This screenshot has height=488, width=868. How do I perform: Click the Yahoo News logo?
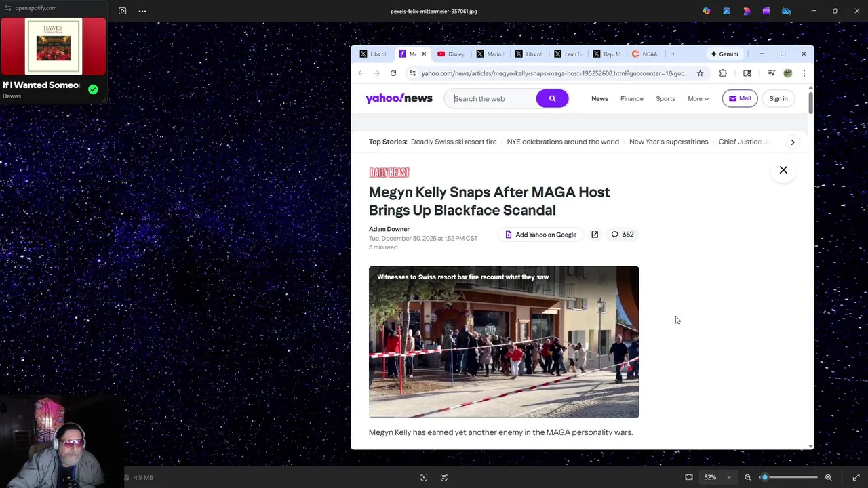[399, 99]
